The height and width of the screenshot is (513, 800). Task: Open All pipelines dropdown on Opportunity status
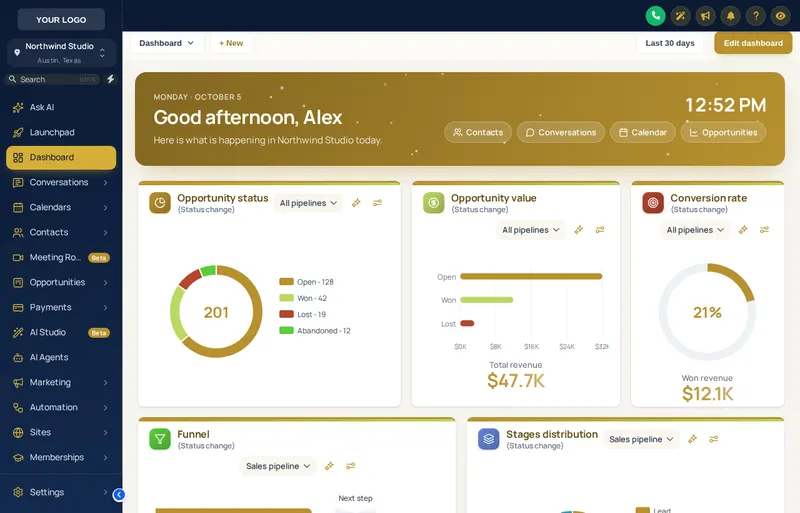pyautogui.click(x=308, y=203)
